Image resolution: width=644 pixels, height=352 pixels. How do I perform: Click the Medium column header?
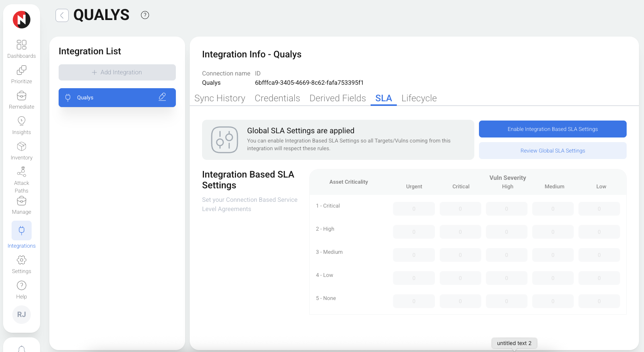click(555, 186)
